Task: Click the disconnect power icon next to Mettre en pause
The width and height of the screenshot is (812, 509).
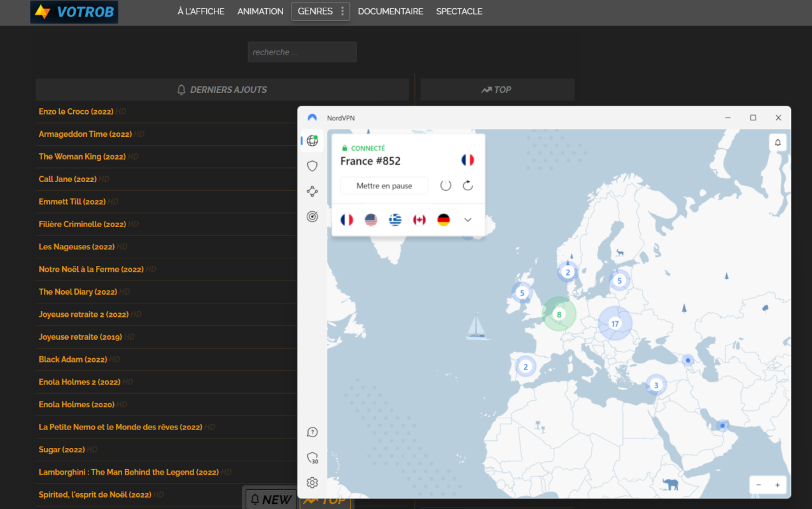Action: click(445, 185)
